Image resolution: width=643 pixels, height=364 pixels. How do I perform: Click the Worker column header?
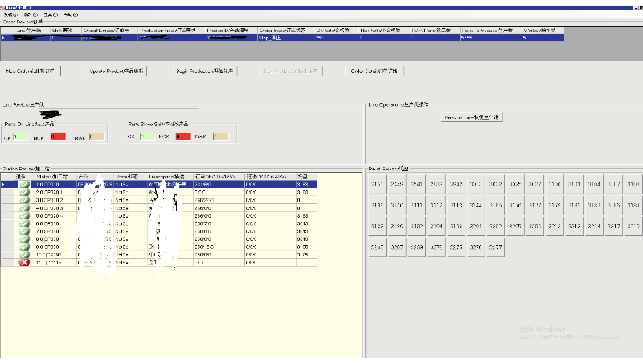click(543, 31)
